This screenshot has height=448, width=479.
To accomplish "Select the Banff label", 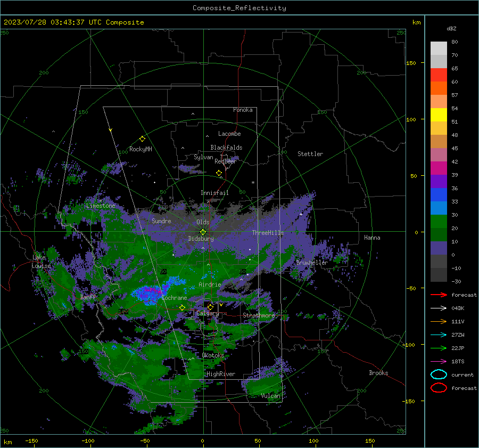I will click(88, 297).
